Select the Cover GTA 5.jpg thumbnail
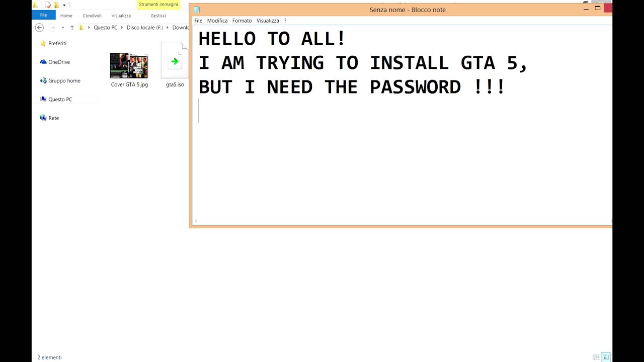This screenshot has height=362, width=644. (x=129, y=65)
